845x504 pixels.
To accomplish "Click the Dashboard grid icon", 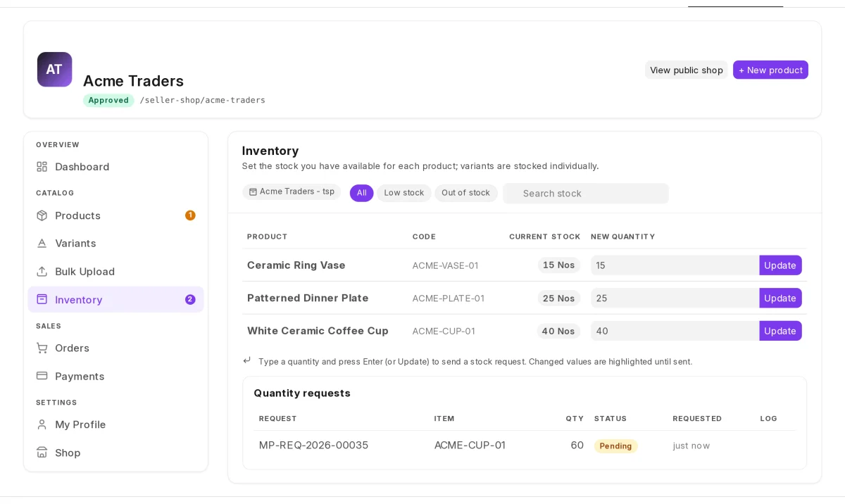I will pos(42,167).
